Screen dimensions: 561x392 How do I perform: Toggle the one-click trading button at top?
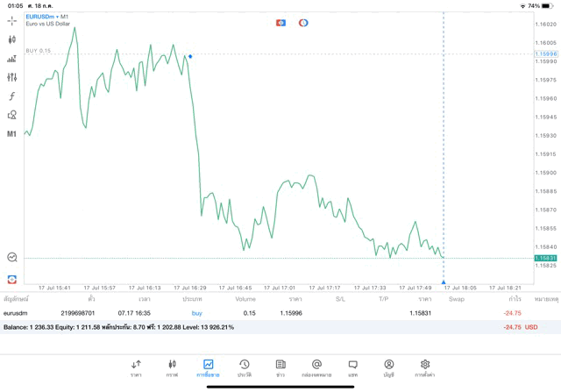(281, 23)
